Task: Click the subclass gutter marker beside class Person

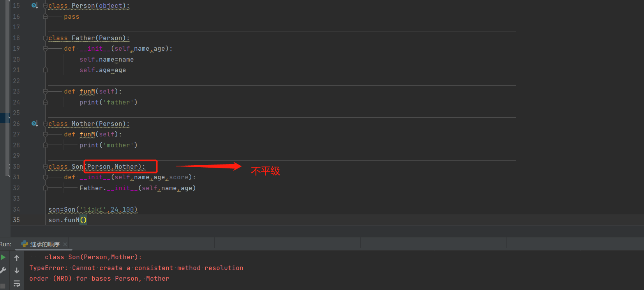Action: pos(35,5)
